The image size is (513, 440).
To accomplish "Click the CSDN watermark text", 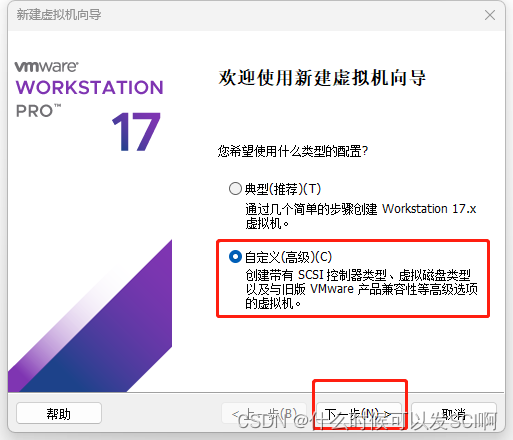I will (x=367, y=421).
